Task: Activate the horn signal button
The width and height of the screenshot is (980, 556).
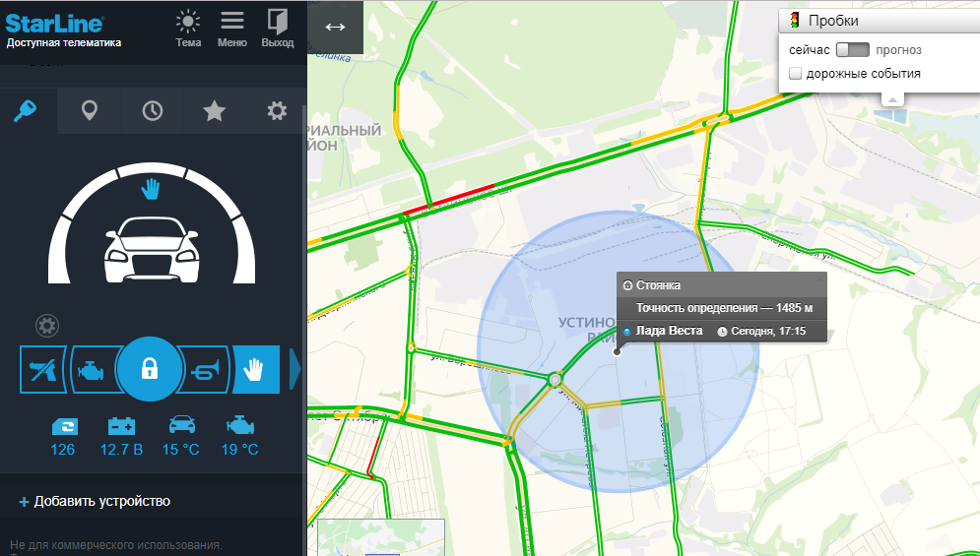Action: click(204, 370)
